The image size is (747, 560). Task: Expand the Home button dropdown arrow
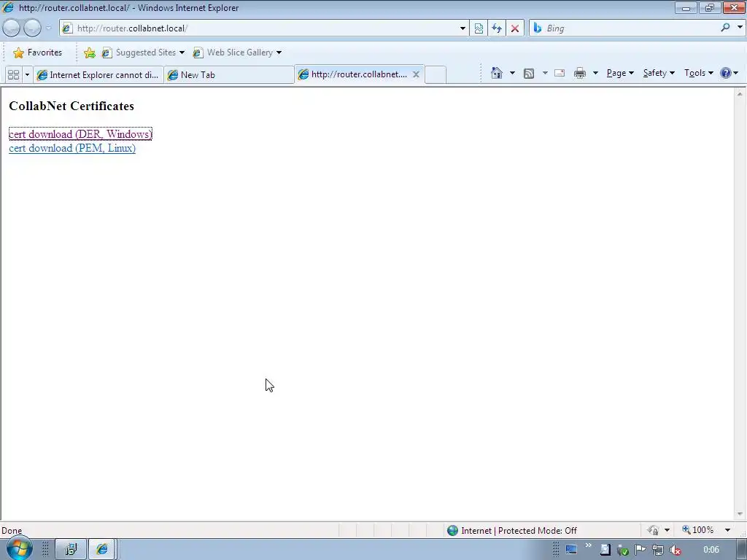512,73
